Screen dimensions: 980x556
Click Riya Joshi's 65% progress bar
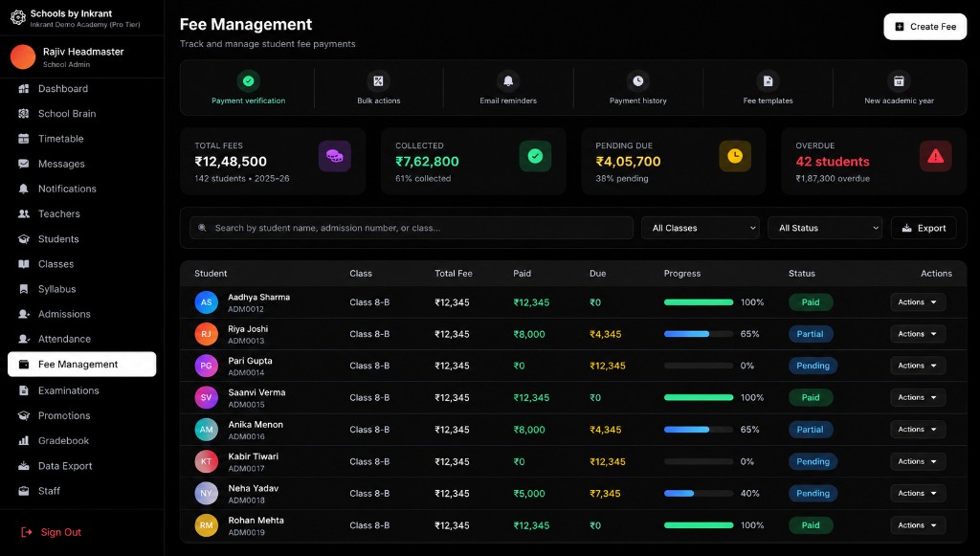699,334
